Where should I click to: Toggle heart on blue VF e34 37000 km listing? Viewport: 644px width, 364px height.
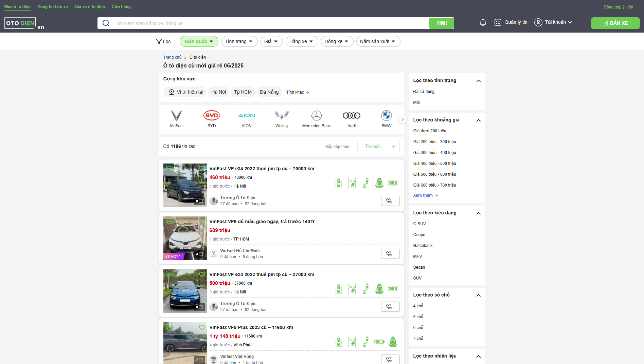pos(202,274)
